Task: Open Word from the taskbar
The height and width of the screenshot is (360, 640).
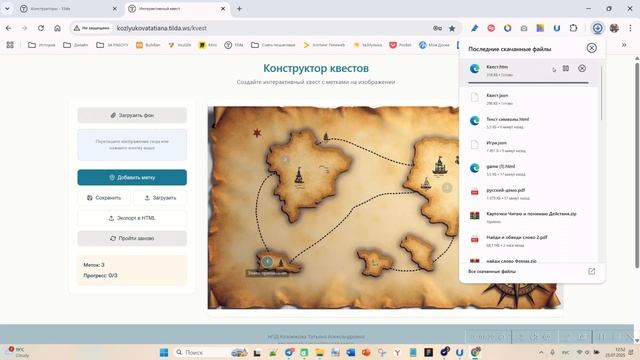Action: 351,352
